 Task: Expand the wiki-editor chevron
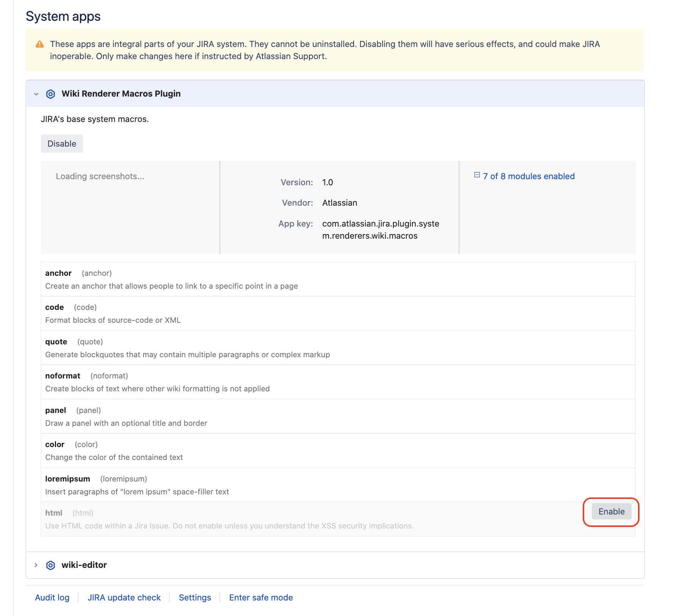coord(36,565)
